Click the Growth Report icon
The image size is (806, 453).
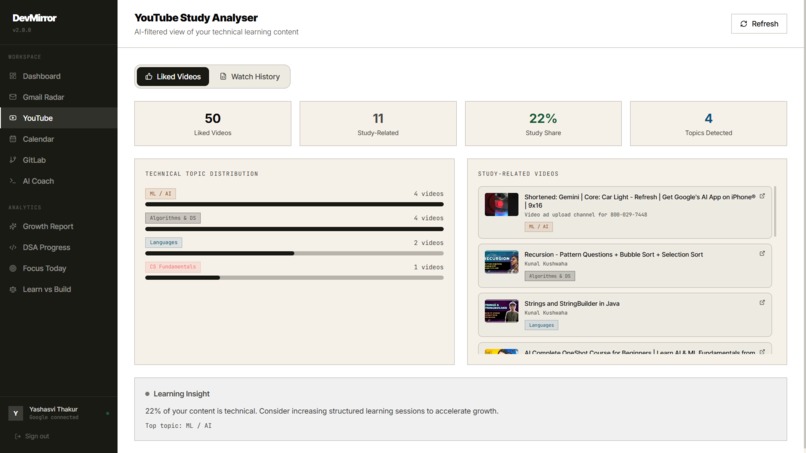tap(13, 226)
